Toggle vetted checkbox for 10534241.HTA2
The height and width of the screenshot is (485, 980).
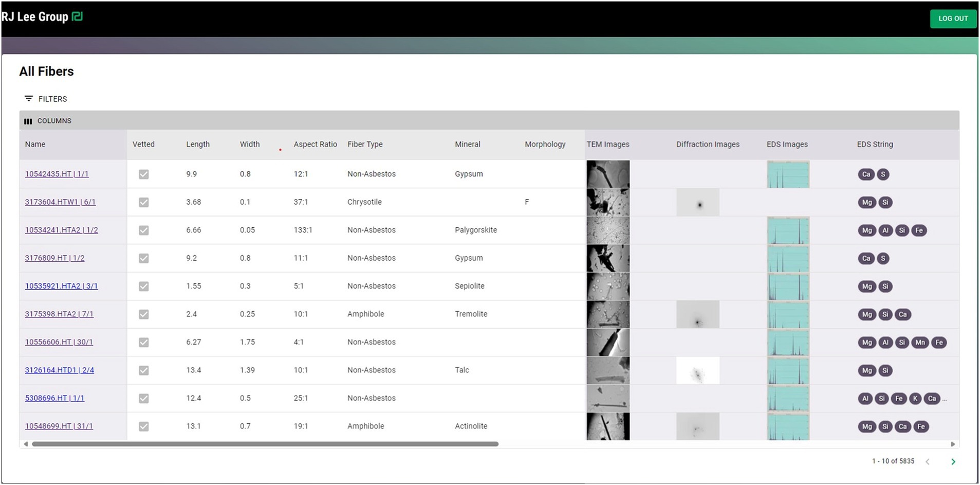pyautogui.click(x=144, y=230)
